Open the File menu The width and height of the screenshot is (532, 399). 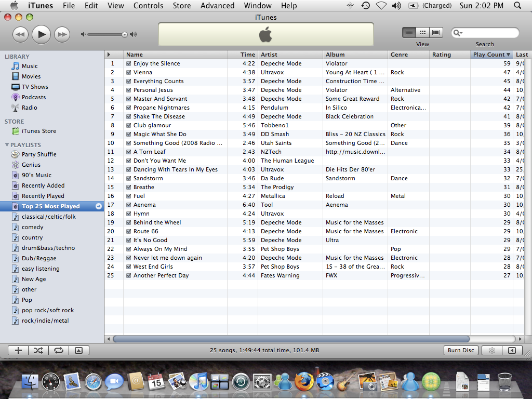69,5
